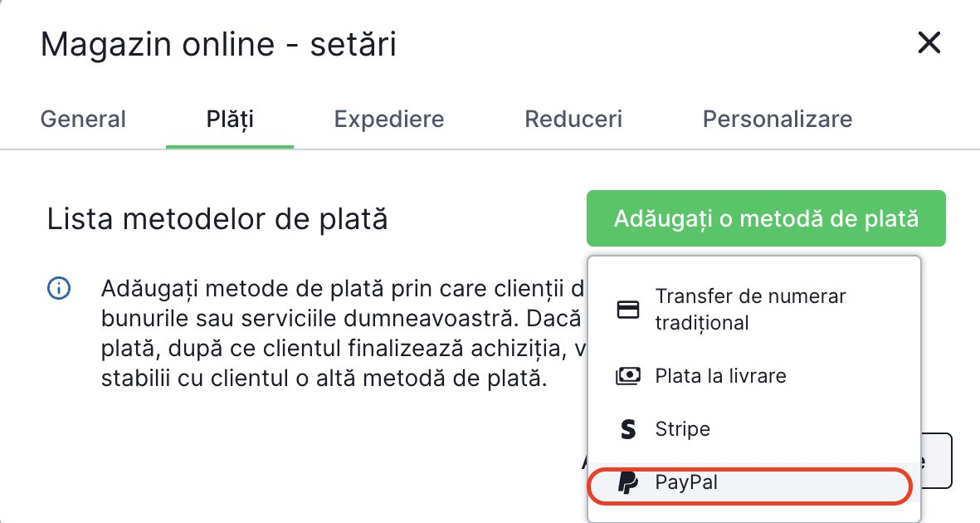Click the Lista metodelor de plată heading

click(x=217, y=220)
